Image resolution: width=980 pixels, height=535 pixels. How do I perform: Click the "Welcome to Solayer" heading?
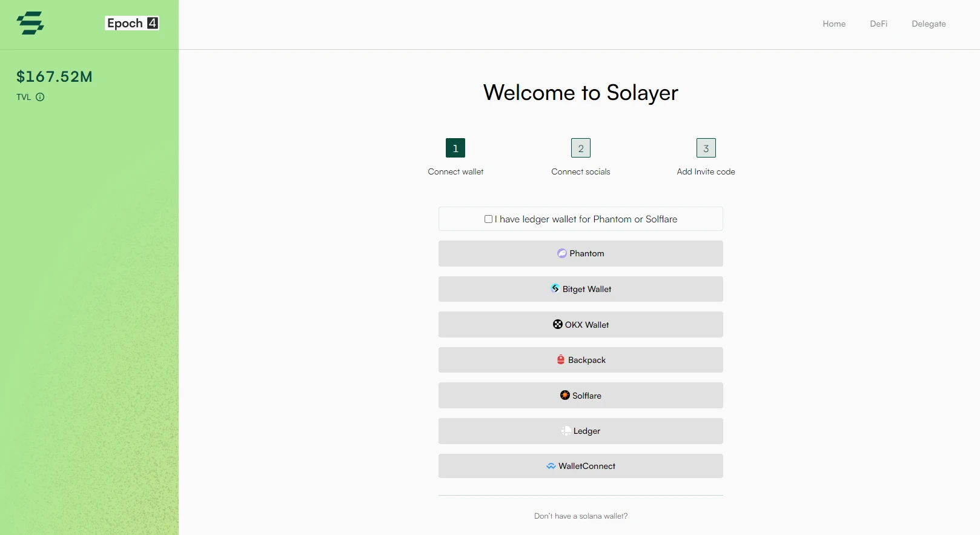click(581, 93)
